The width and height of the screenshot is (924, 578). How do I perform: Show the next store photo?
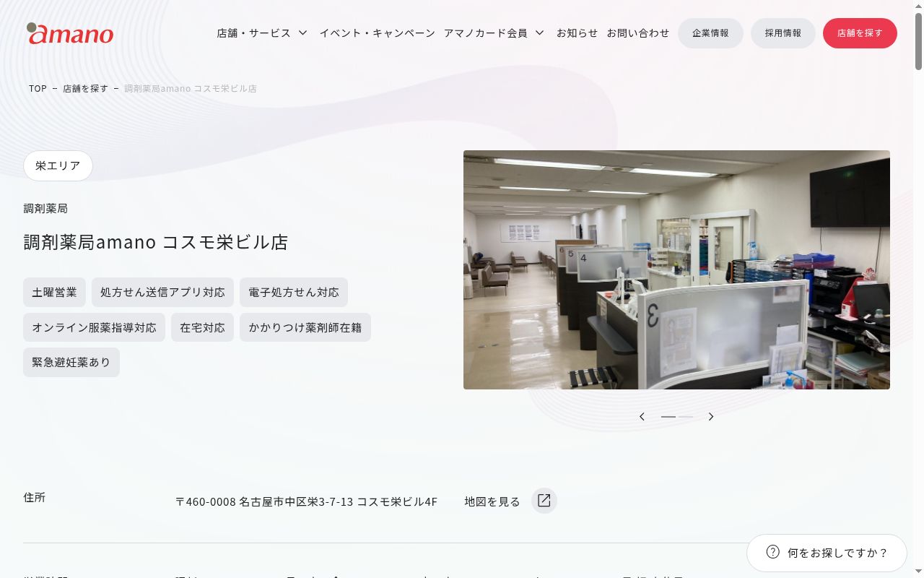pos(711,417)
